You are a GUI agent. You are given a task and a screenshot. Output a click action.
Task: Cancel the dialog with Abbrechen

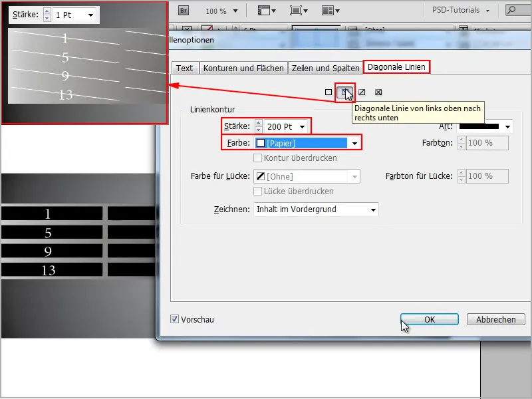pyautogui.click(x=495, y=320)
